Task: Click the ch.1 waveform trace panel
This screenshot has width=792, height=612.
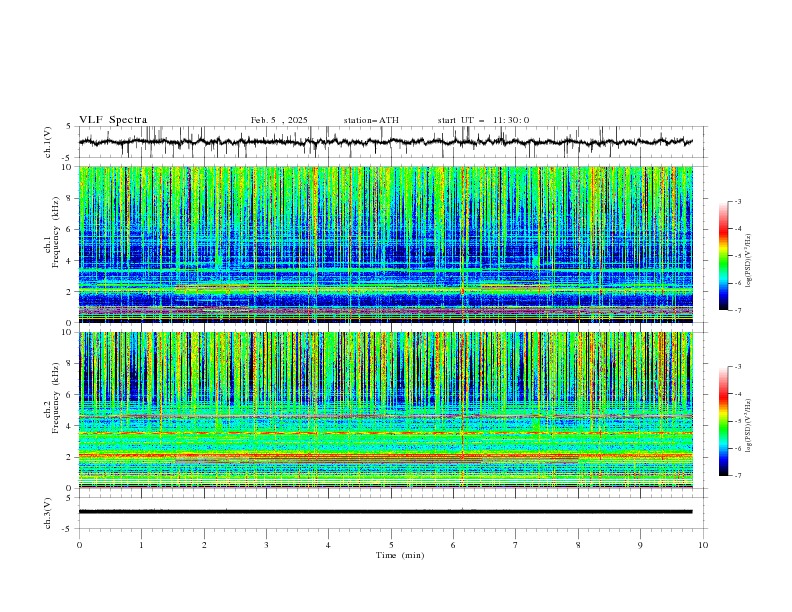Action: pos(392,142)
